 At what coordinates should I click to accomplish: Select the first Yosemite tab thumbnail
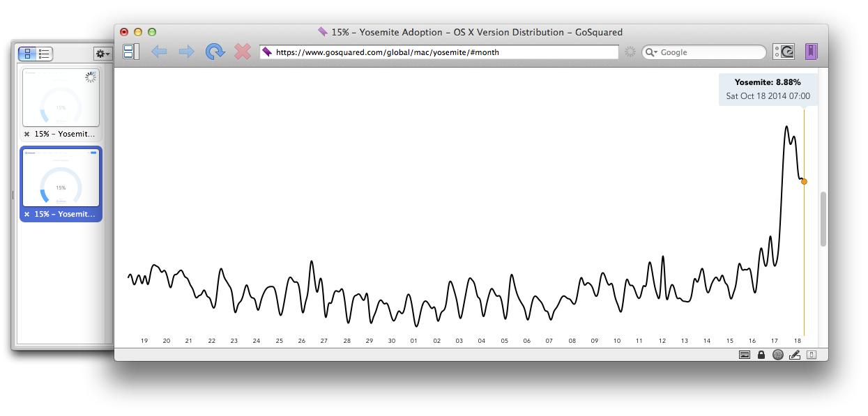tap(61, 98)
